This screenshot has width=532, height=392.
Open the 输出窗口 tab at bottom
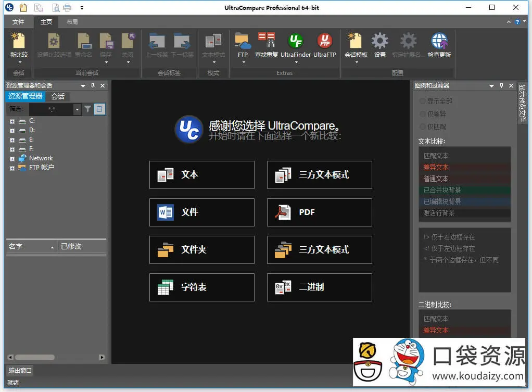[x=20, y=370]
